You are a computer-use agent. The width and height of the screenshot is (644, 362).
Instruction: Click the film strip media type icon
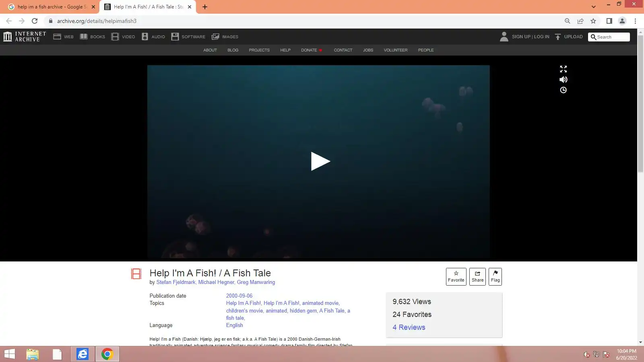pyautogui.click(x=136, y=274)
